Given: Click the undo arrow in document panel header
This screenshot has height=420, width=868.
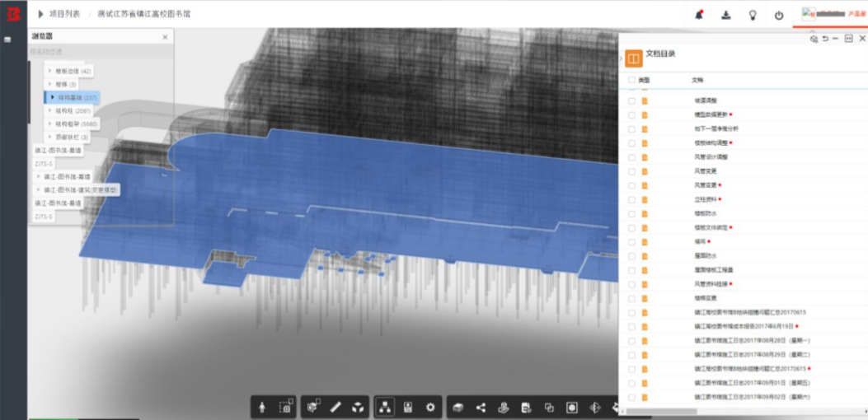Looking at the screenshot, I should click(x=825, y=38).
